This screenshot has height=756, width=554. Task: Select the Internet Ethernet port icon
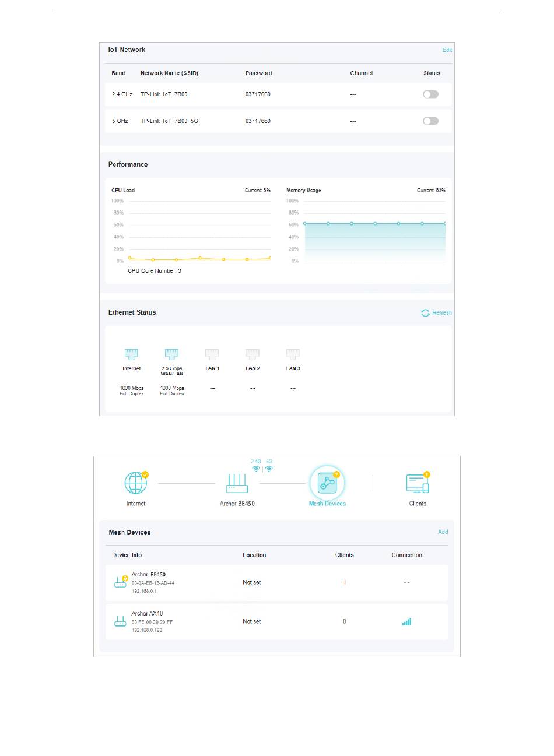click(131, 354)
